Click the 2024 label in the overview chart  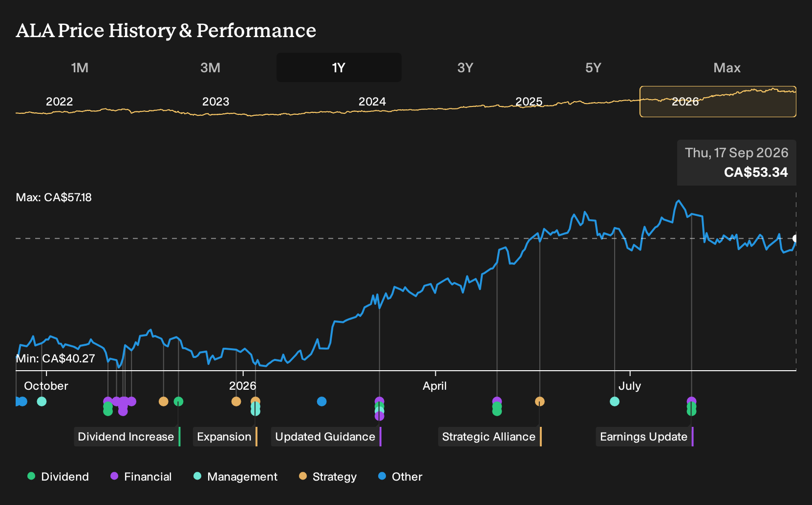click(x=372, y=102)
